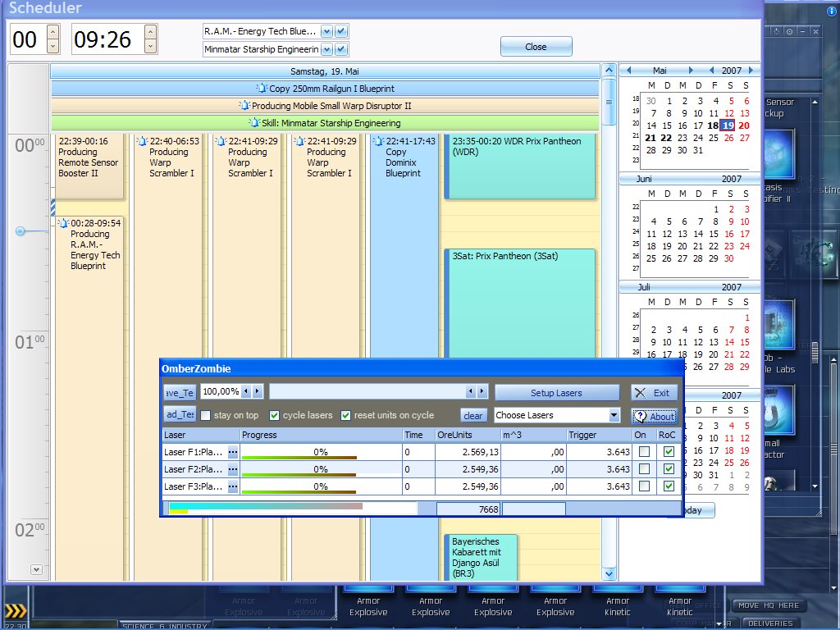Enable the stay on top checkbox
This screenshot has width=840, height=630.
[x=205, y=415]
